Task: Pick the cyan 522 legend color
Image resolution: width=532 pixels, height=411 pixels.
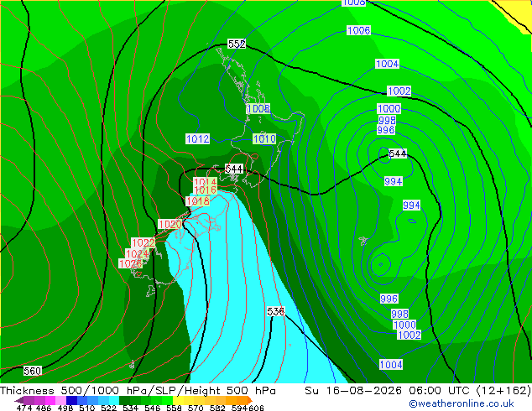Action: [x=114, y=400]
